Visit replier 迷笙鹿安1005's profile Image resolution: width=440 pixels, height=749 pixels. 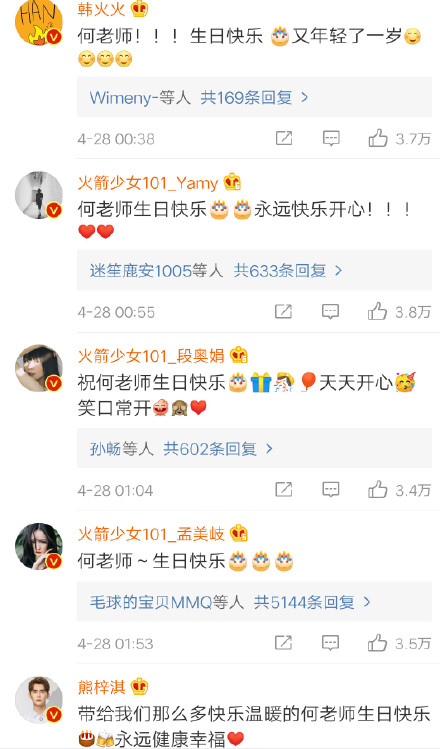[x=141, y=271]
